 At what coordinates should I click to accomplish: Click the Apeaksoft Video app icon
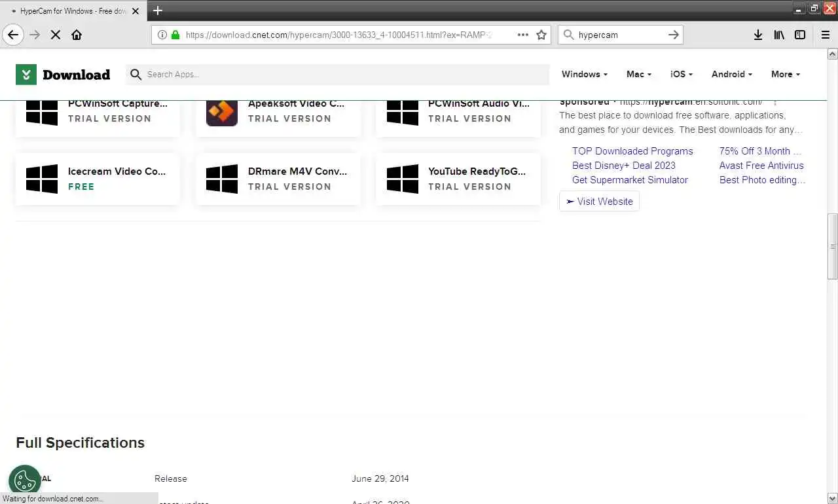(222, 112)
